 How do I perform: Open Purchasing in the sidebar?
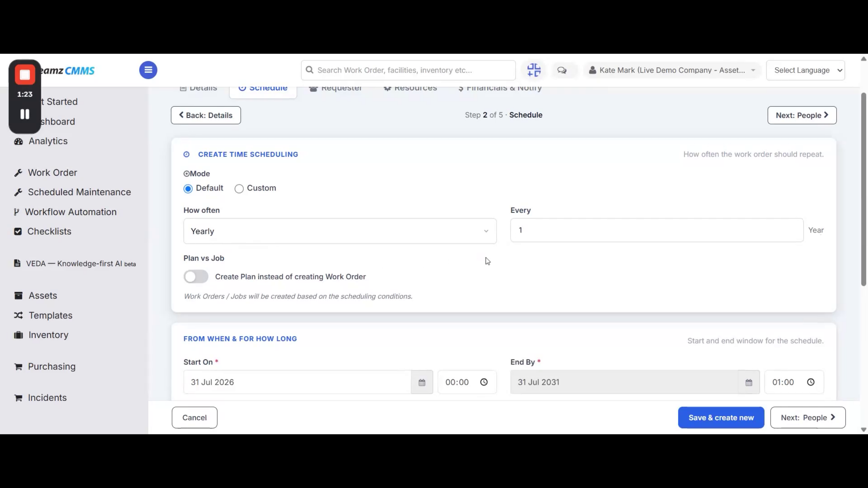coord(52,367)
